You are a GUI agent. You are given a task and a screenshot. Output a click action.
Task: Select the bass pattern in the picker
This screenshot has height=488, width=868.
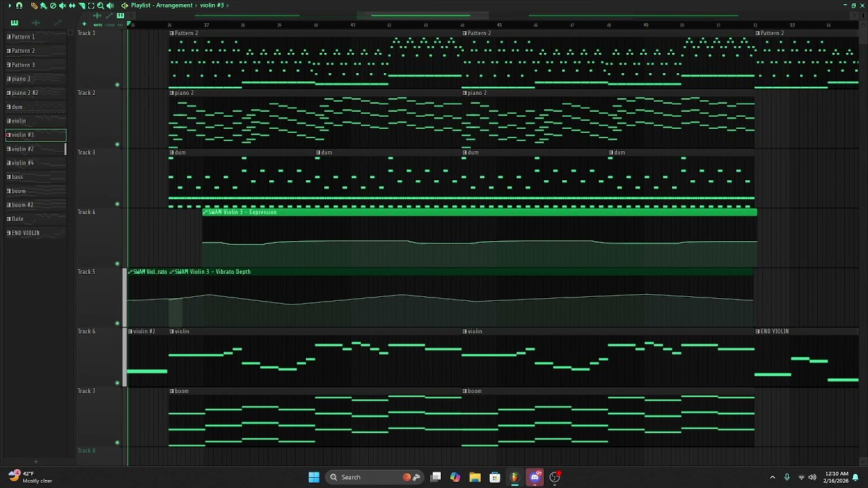click(36, 177)
